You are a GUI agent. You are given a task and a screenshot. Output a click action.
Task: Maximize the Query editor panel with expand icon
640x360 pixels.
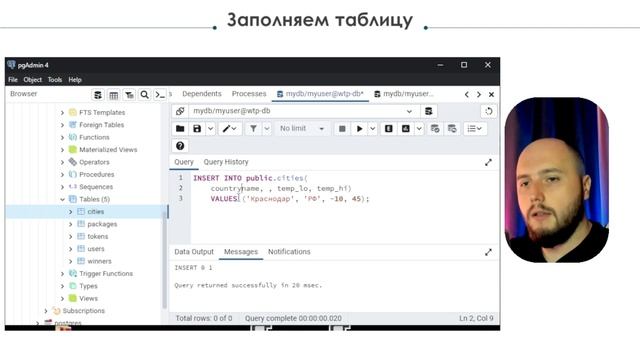point(488,162)
